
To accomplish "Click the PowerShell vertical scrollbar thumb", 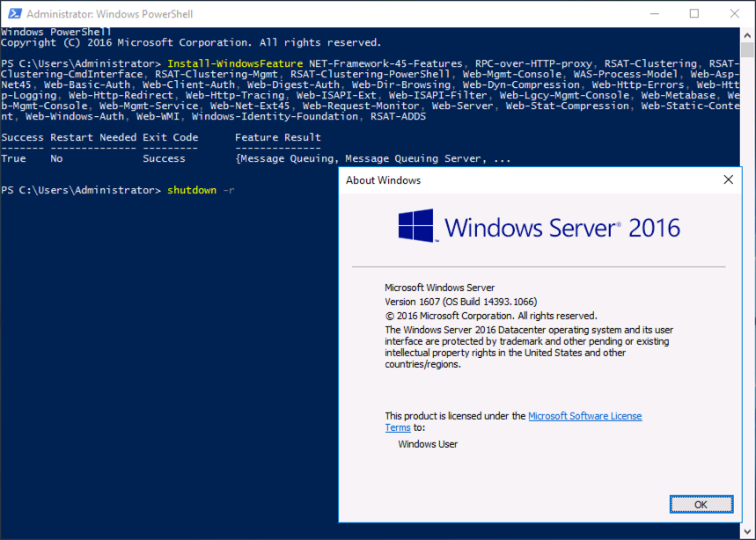I will [747, 49].
